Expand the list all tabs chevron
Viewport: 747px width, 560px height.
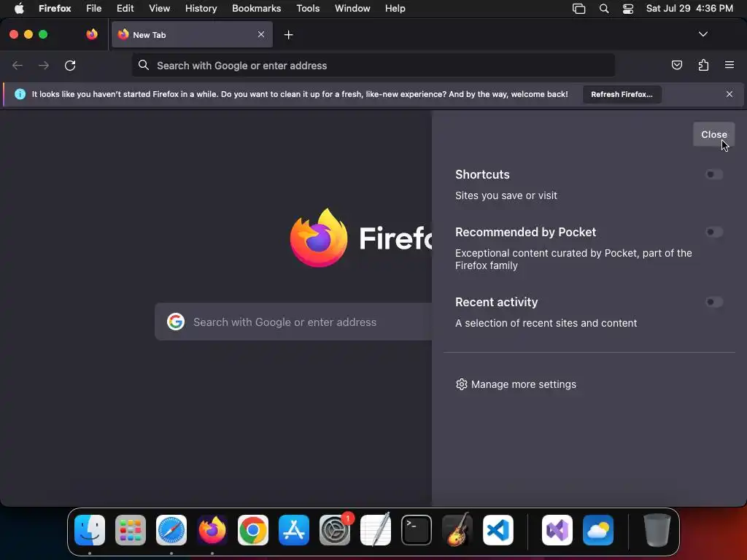(x=703, y=34)
